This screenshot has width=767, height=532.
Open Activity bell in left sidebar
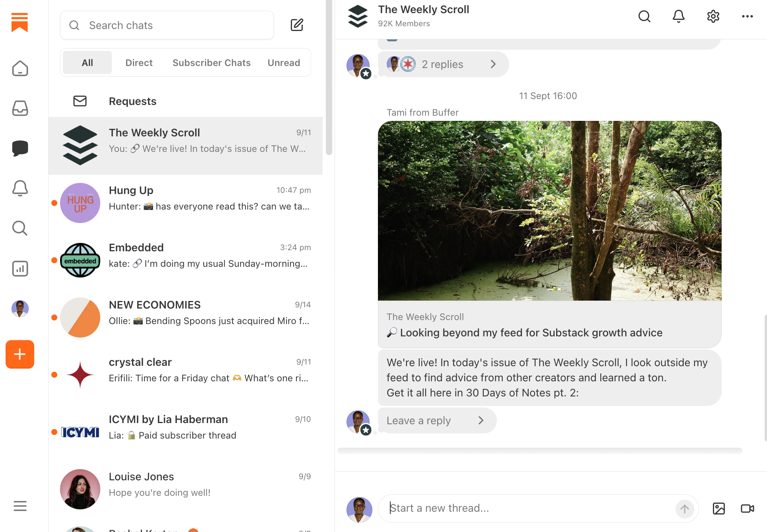20,188
